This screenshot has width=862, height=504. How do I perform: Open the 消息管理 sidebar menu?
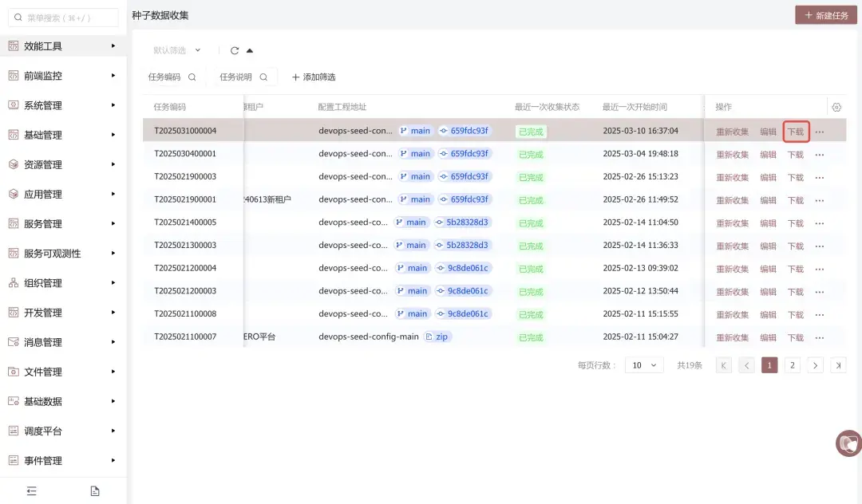(x=63, y=343)
